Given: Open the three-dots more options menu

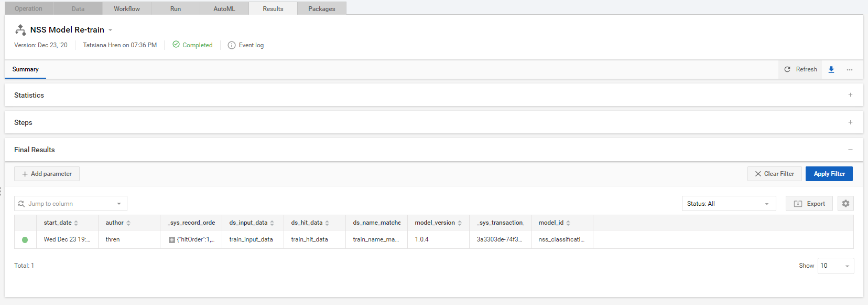Looking at the screenshot, I should (x=850, y=69).
